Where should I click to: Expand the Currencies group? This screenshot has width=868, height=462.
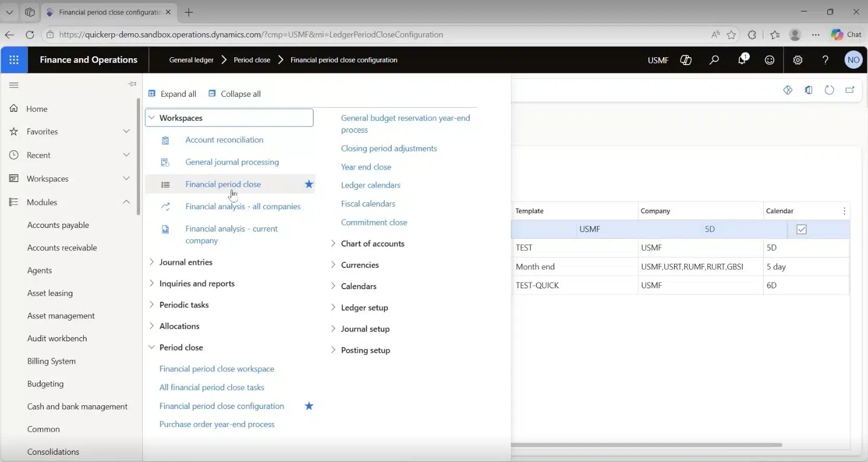click(333, 264)
